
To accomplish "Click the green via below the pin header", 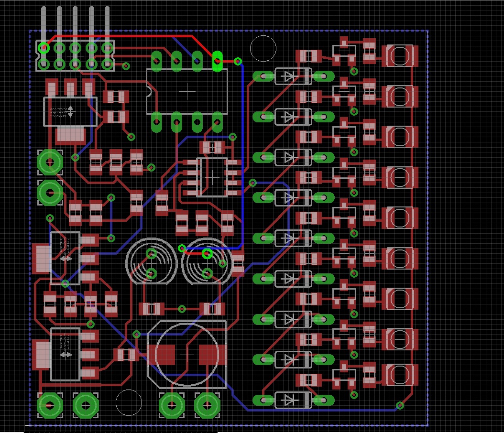I will click(125, 66).
